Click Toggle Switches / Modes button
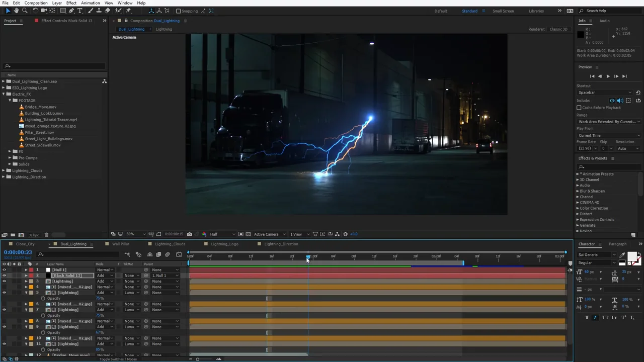 [118, 359]
